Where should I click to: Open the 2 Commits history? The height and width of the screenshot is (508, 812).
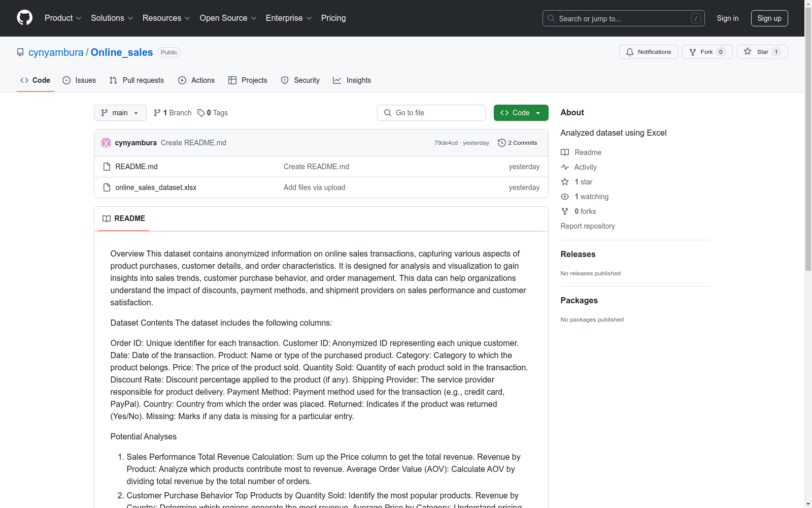coord(518,143)
